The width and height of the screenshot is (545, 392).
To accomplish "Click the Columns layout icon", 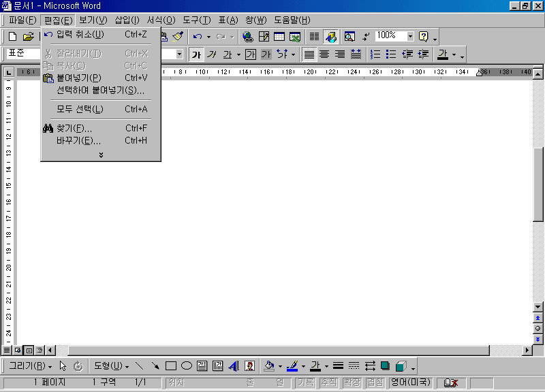I will [x=314, y=37].
